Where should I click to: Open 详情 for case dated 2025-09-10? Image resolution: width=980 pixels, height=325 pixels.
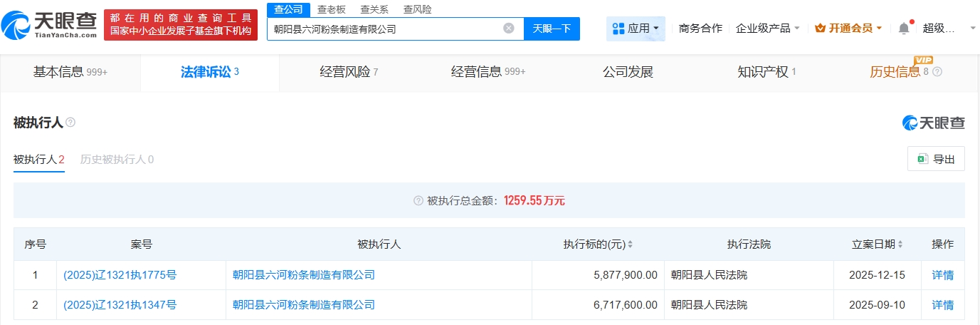tap(942, 305)
